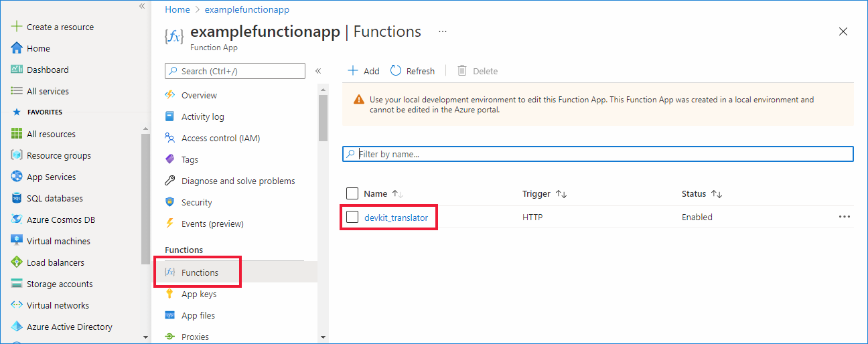The height and width of the screenshot is (344, 868).
Task: Click the Filter by name field
Action: click(603, 154)
